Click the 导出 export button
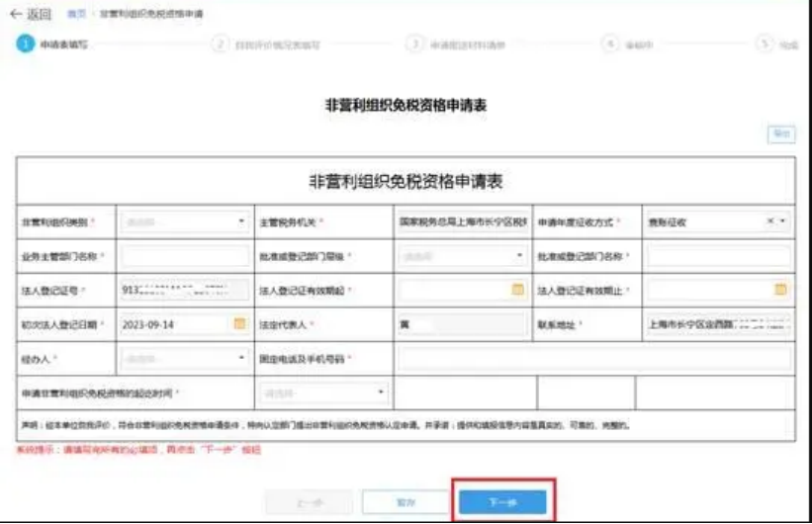The width and height of the screenshot is (812, 524). 781,134
